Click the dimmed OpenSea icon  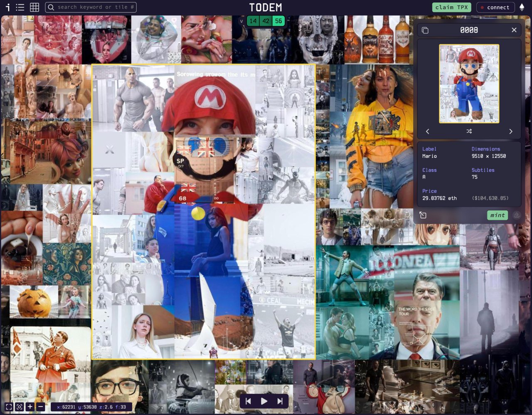[516, 215]
